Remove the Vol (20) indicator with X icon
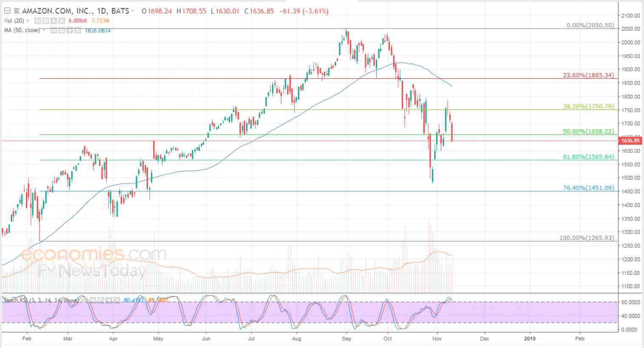The height and width of the screenshot is (348, 644). point(62,21)
